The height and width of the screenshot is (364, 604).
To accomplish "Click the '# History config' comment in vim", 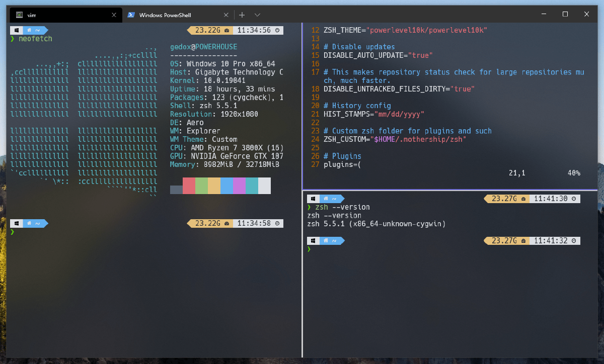I will point(357,106).
